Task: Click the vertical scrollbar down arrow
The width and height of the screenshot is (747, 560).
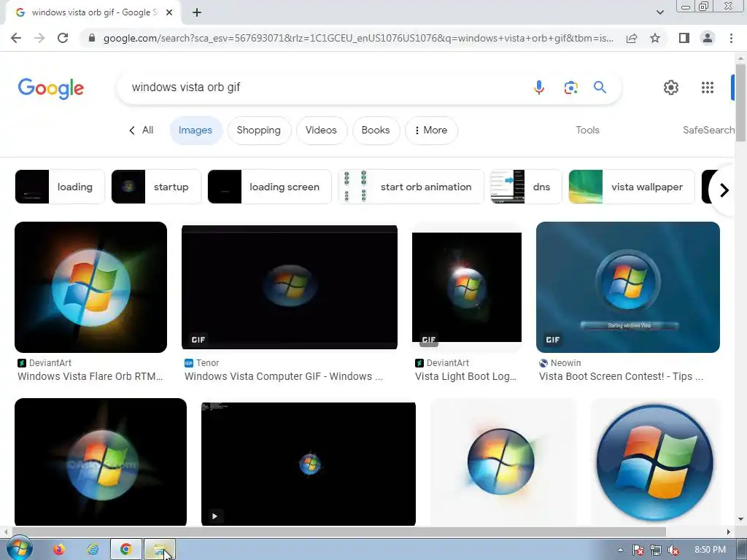Action: (740, 519)
